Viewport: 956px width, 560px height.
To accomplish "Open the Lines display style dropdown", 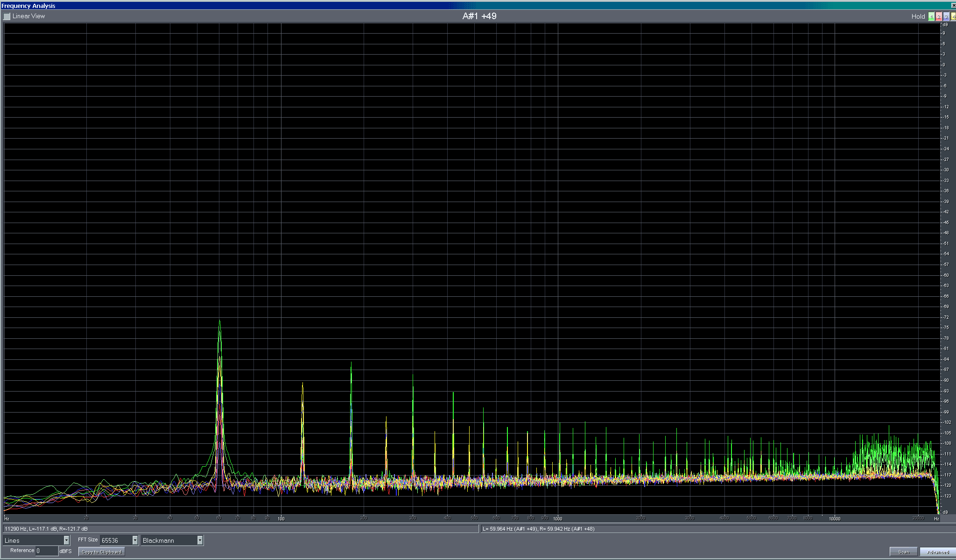I will [x=66, y=540].
